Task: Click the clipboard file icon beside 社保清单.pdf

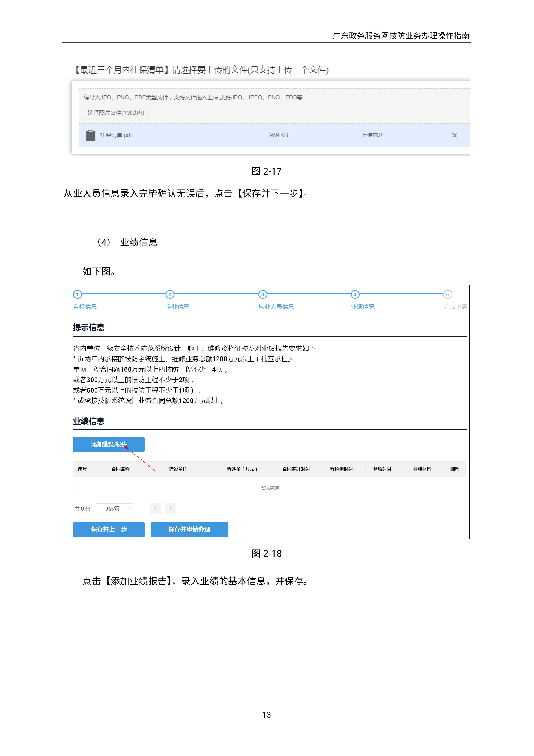Action: coord(90,135)
